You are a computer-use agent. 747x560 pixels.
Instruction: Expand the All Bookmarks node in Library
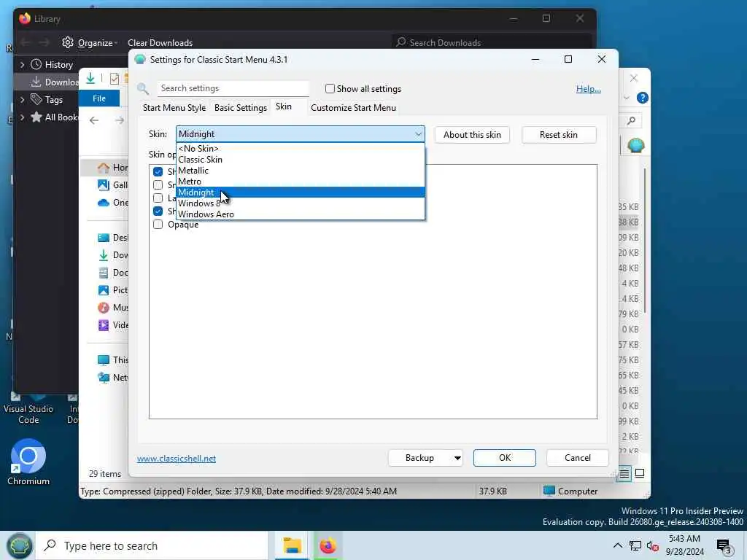click(22, 117)
